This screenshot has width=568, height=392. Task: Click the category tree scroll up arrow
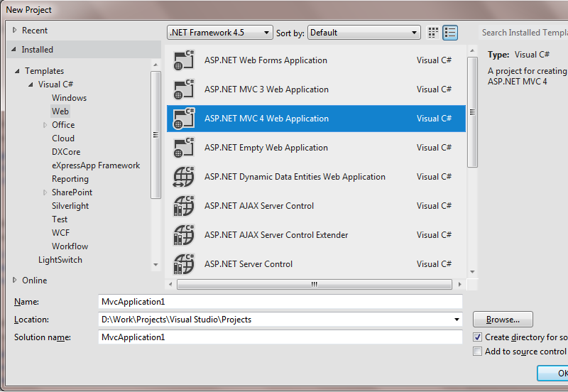[x=155, y=65]
